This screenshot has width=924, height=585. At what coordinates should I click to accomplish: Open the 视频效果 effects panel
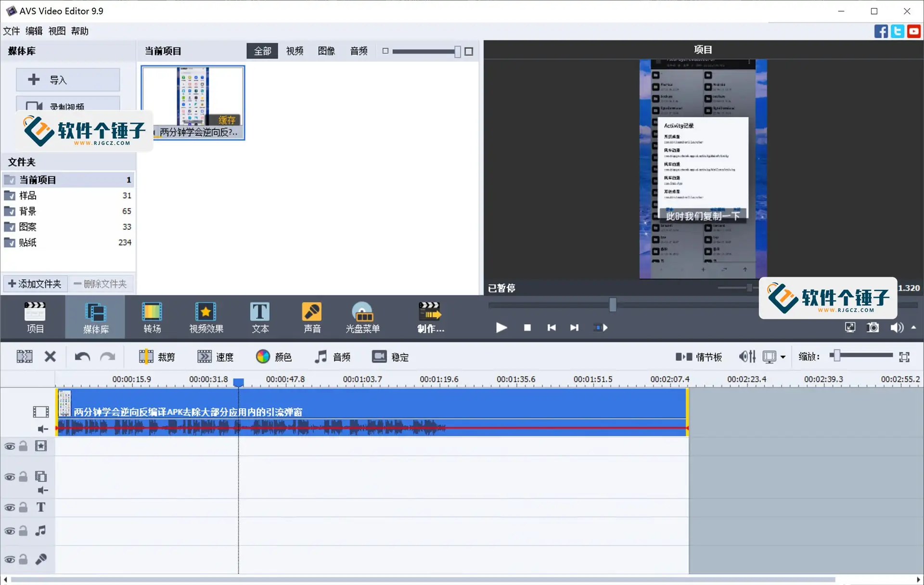(205, 317)
